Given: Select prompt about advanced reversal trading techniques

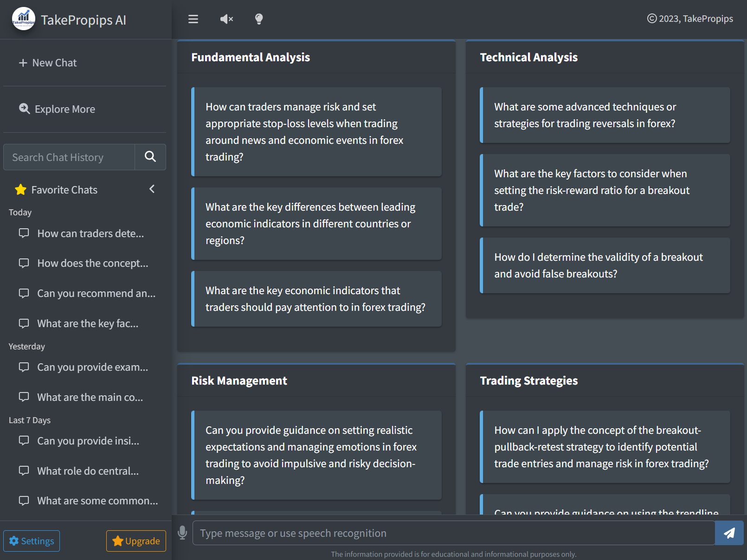Looking at the screenshot, I should coord(605,115).
